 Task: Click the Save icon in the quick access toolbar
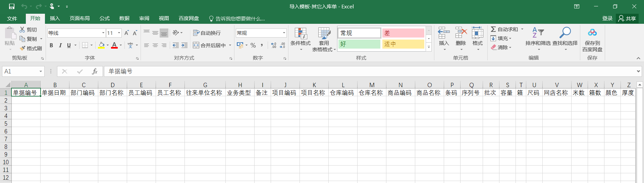pyautogui.click(x=12, y=6)
